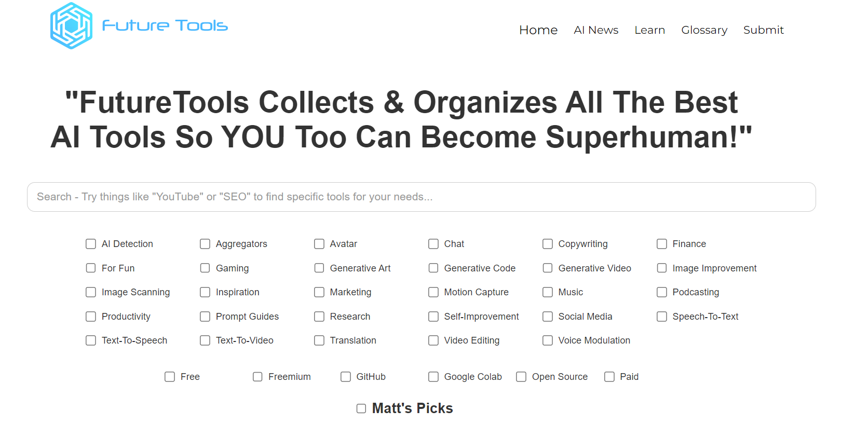This screenshot has width=868, height=424.
Task: Check the Generative Art category
Action: pos(319,268)
